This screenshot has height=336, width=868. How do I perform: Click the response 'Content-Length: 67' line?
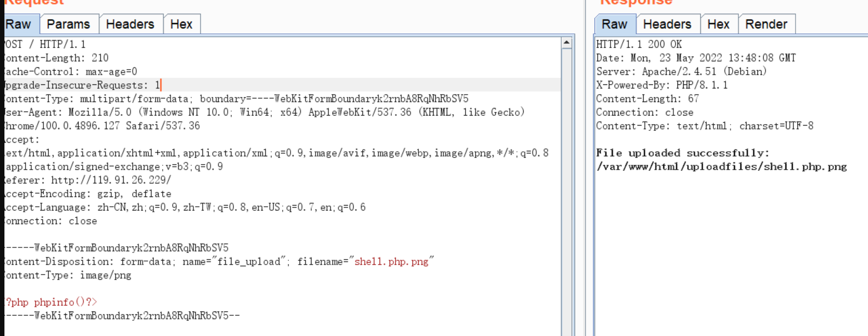[647, 99]
